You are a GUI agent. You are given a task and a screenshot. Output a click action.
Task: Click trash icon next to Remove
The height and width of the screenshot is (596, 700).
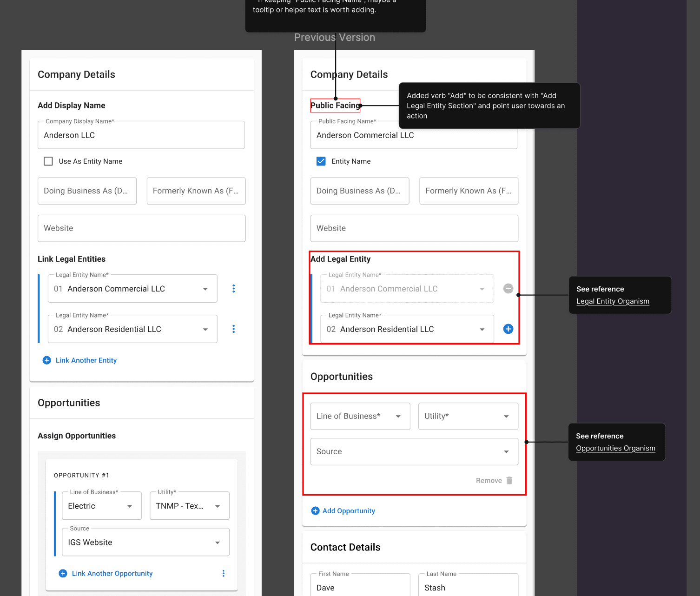509,481
